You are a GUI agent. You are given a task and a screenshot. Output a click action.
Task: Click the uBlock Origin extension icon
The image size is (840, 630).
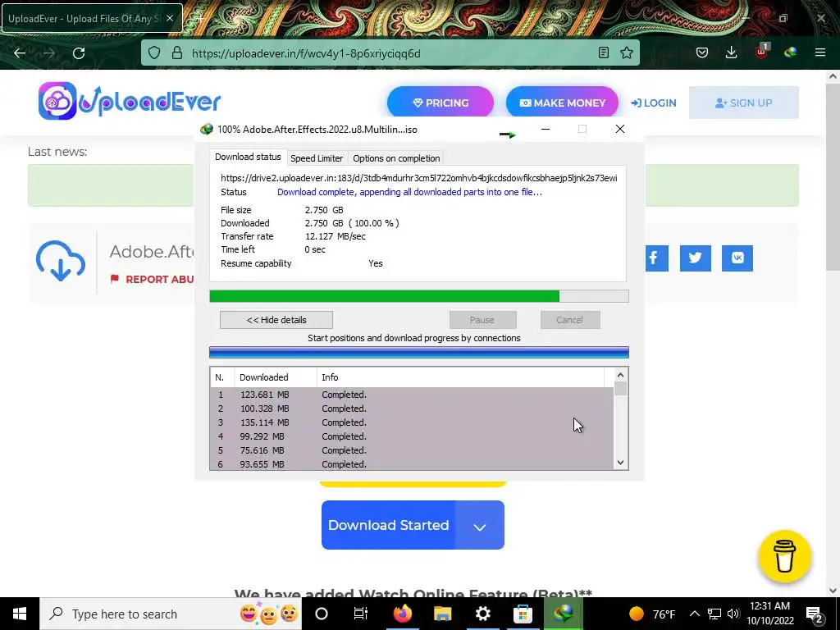761,52
